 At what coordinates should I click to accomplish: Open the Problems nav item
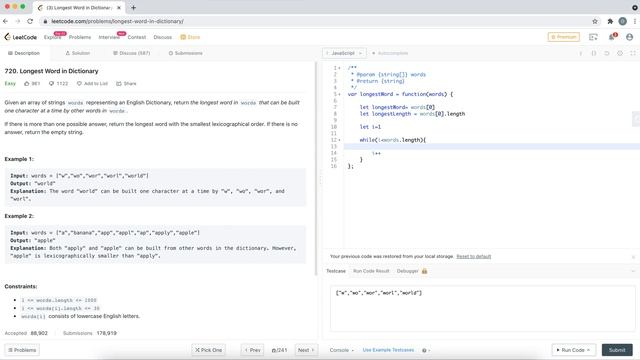[80, 37]
